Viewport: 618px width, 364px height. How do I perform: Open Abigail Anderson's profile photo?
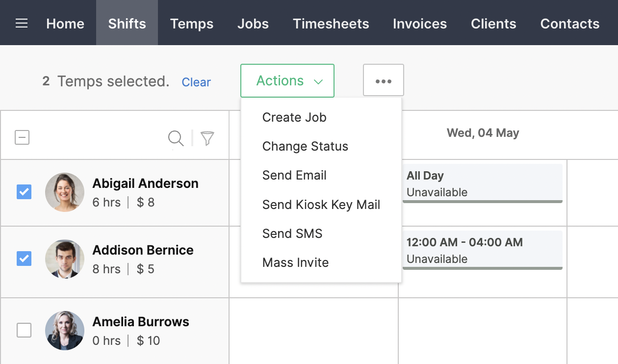pos(64,192)
